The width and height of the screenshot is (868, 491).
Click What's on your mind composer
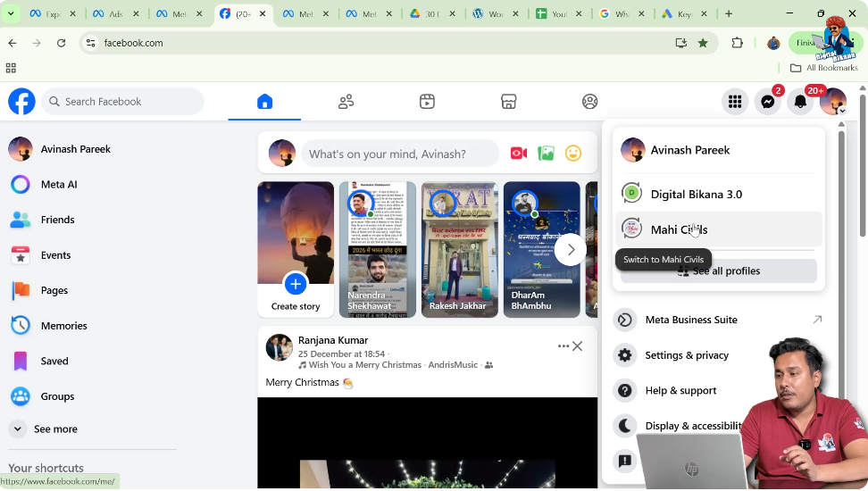(x=400, y=154)
